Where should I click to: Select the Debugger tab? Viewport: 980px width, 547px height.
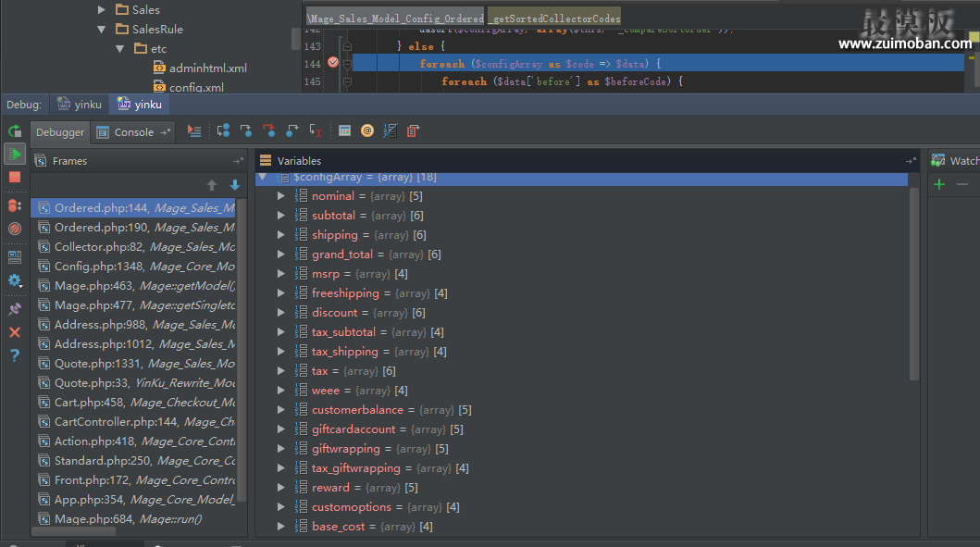[x=60, y=132]
